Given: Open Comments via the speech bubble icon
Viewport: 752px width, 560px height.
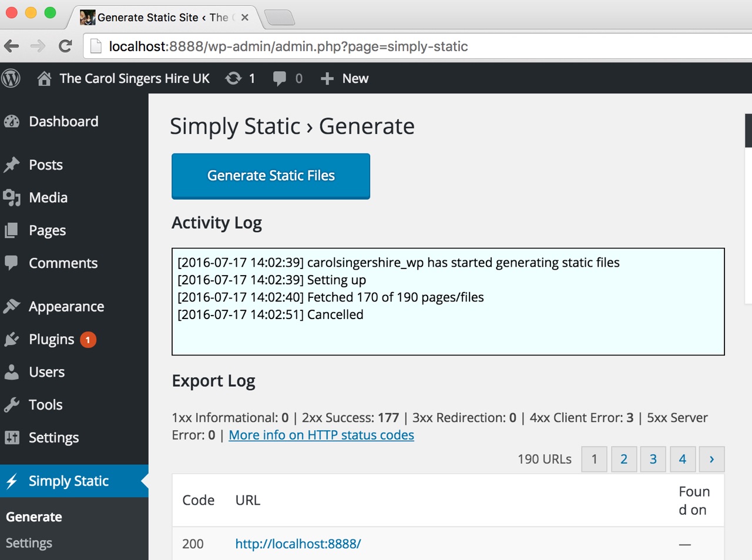Looking at the screenshot, I should (12, 263).
